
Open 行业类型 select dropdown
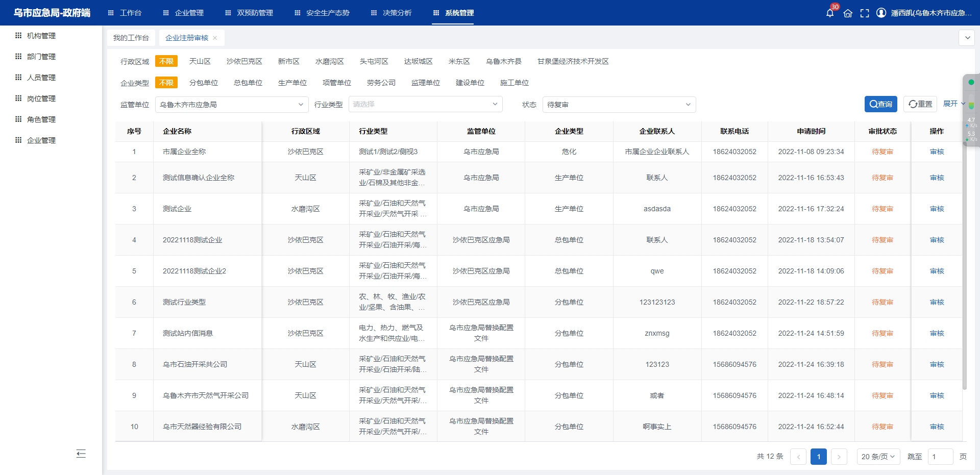tap(426, 105)
